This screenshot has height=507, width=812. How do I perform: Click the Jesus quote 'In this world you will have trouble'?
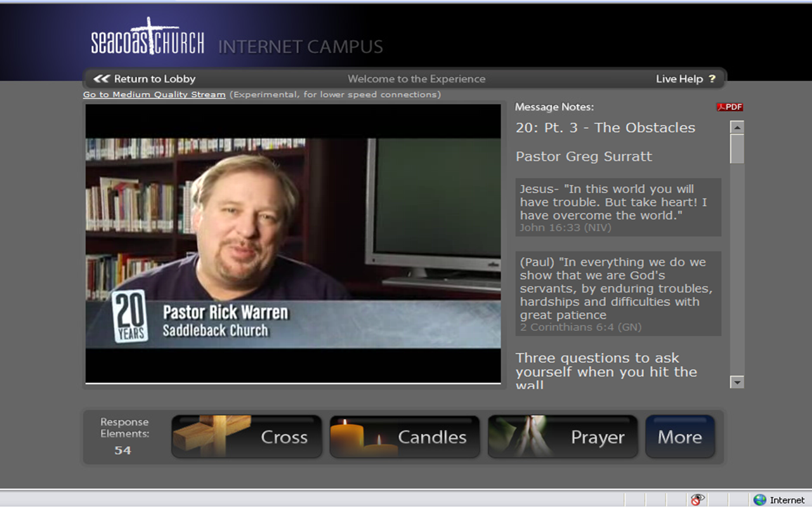(x=613, y=202)
